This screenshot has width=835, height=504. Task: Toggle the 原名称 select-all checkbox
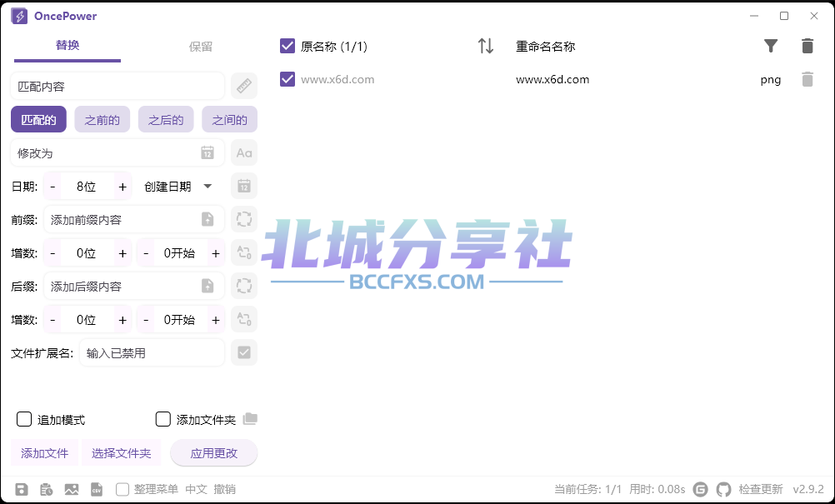coord(287,47)
